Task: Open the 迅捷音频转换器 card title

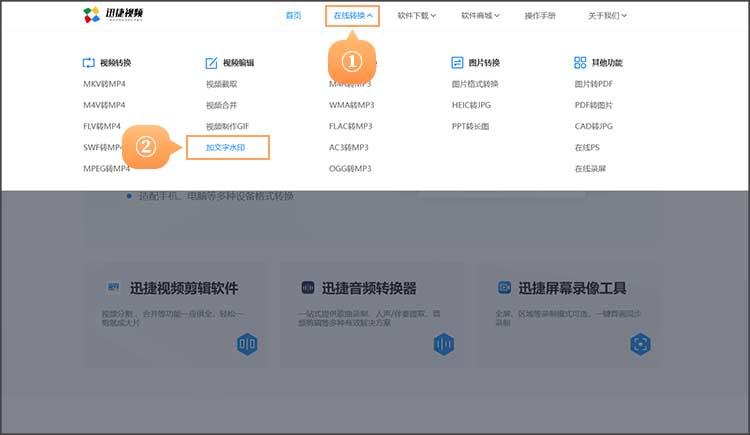Action: 369,288
